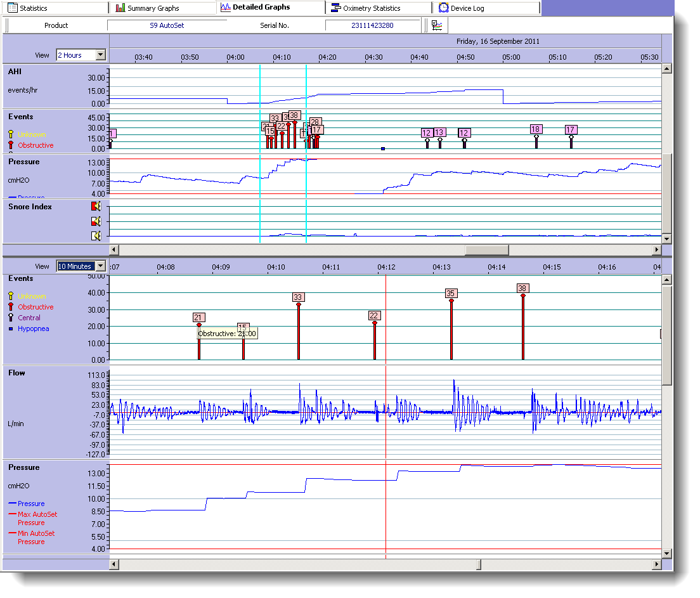Click the hypopnea square marker near 04:30
The width and height of the screenshot is (700, 598).
(x=383, y=149)
